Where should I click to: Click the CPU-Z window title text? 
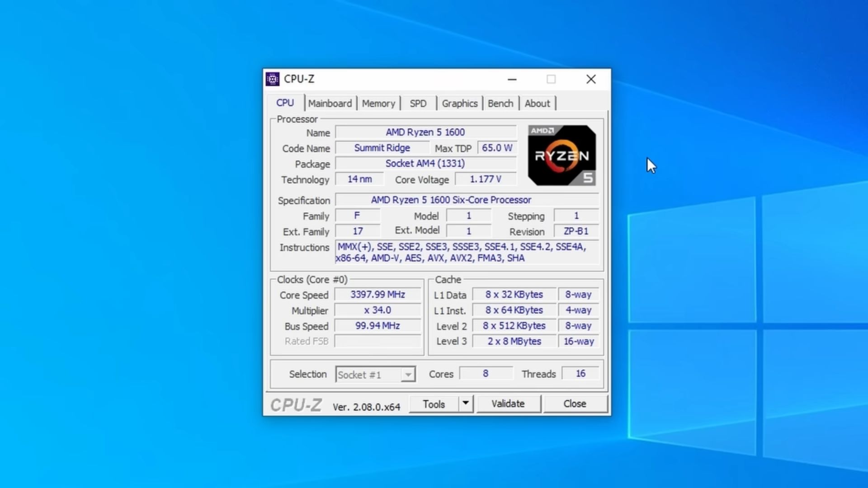click(x=299, y=79)
